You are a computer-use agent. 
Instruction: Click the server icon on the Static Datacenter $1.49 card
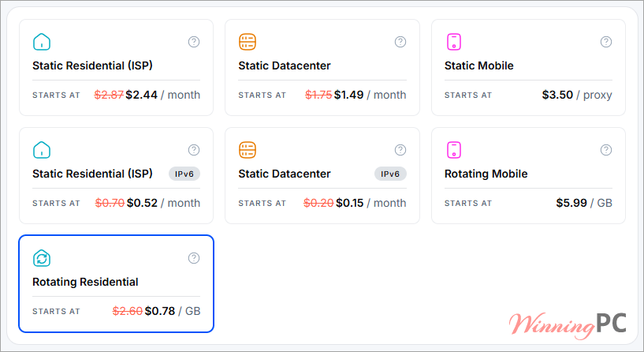pos(248,42)
